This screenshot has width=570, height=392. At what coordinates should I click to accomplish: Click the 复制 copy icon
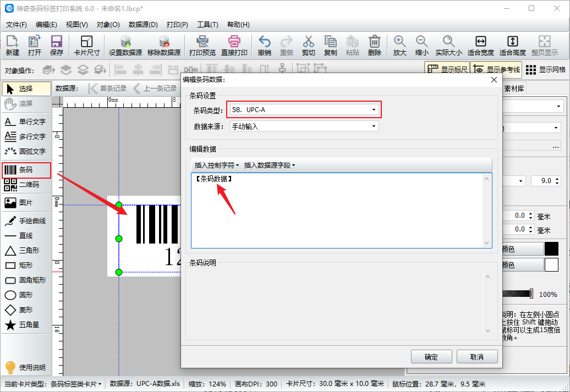pyautogui.click(x=331, y=46)
